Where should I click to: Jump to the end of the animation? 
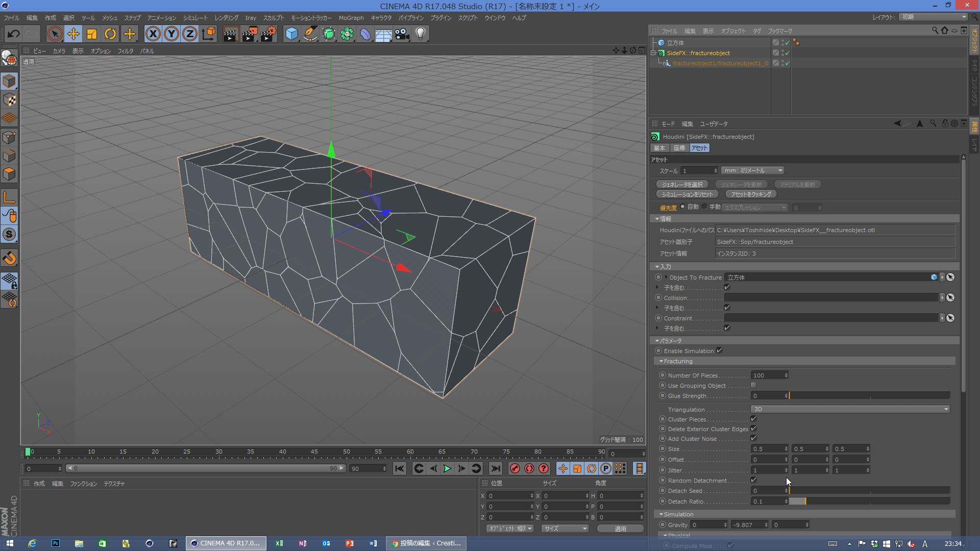pyautogui.click(x=495, y=468)
